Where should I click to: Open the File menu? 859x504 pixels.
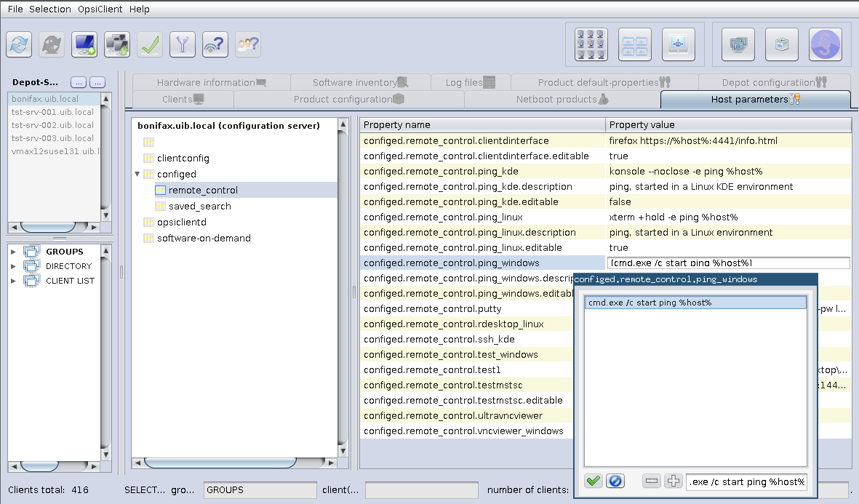[15, 9]
